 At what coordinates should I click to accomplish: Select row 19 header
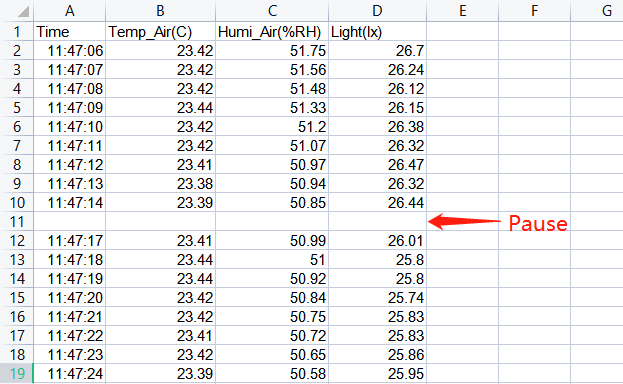(17, 374)
